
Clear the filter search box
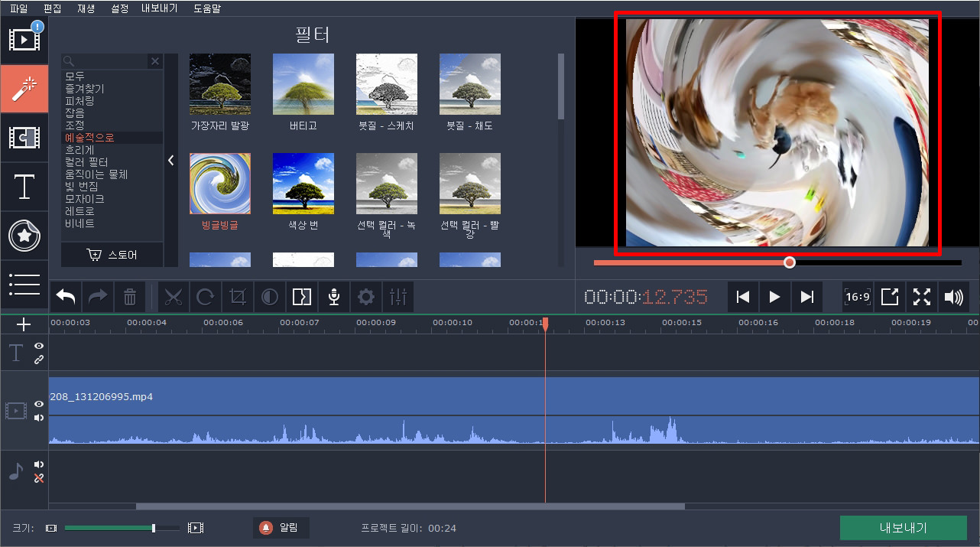point(155,61)
